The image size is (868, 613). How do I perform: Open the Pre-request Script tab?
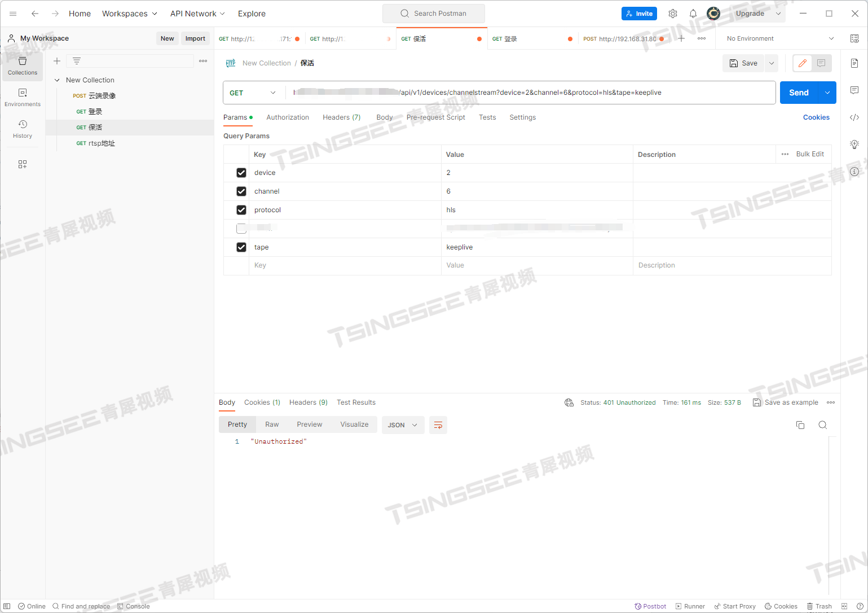point(436,117)
